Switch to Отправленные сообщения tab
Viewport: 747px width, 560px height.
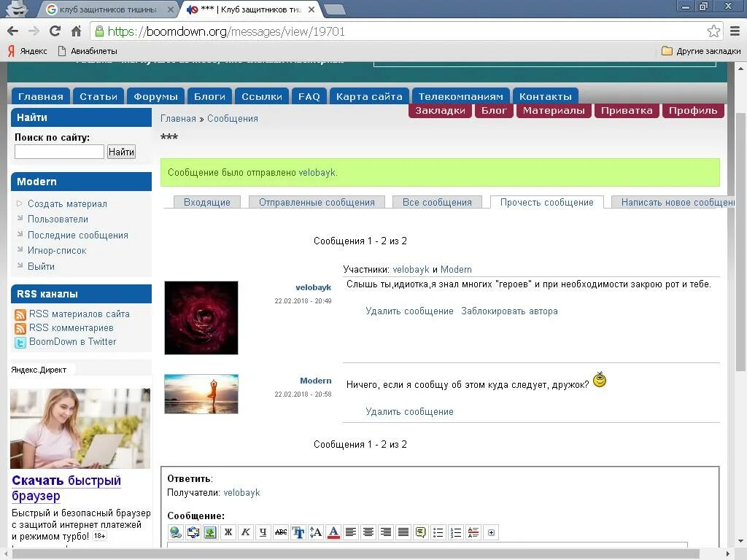(x=317, y=203)
